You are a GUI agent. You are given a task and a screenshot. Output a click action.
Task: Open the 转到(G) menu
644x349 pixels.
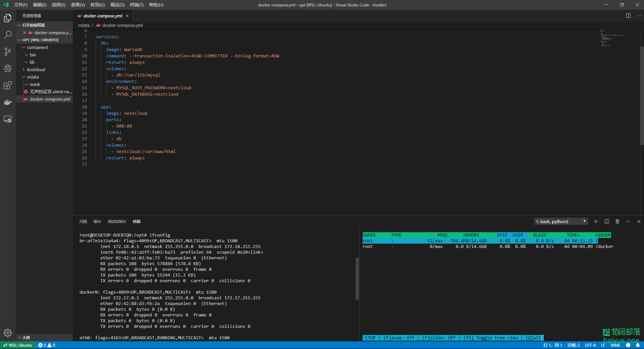tap(97, 5)
